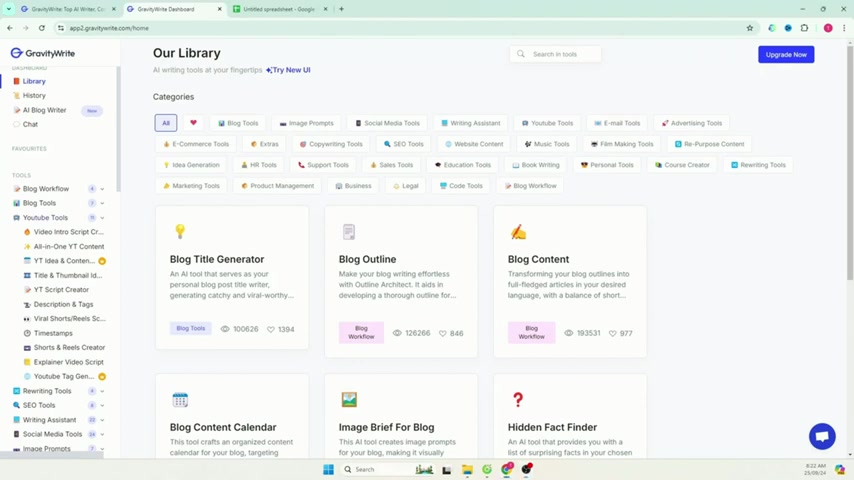Open the Windows Start menu

[x=328, y=469]
